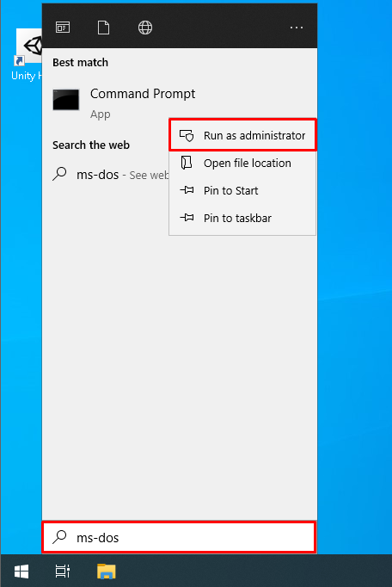The height and width of the screenshot is (587, 392).
Task: Select the Documents filter icon
Action: [104, 28]
